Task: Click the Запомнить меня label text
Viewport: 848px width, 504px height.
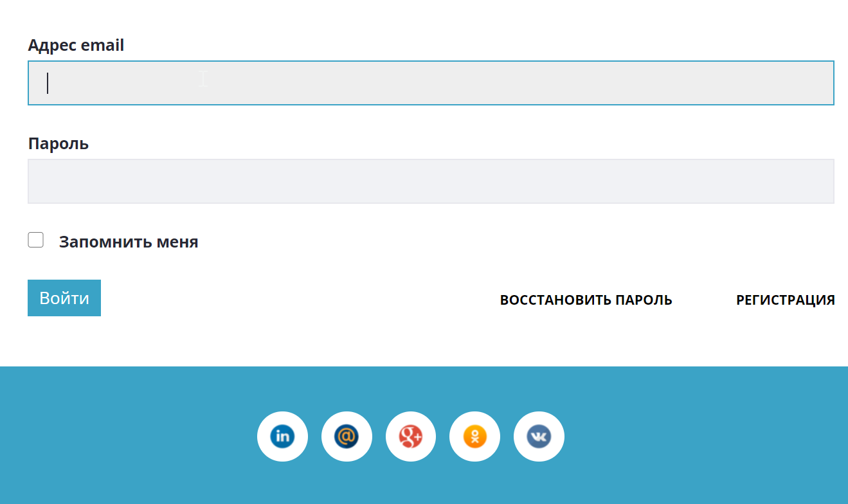Action: click(x=129, y=242)
